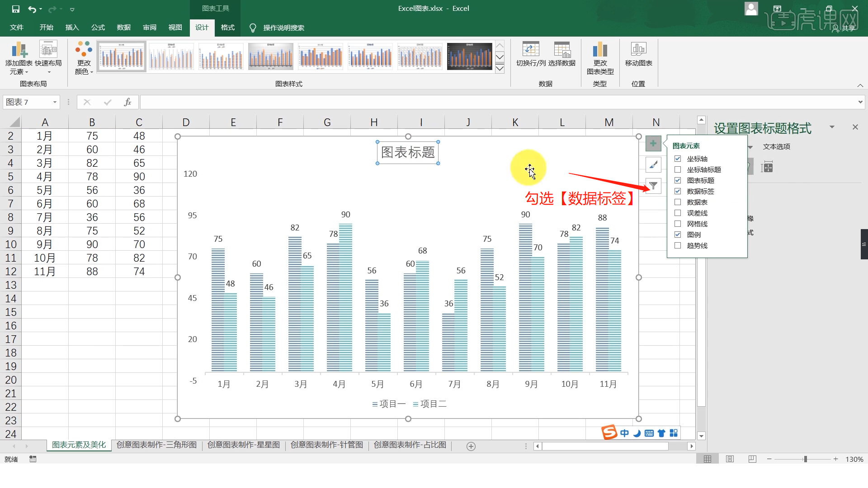
Task: Switch to Normal view icon
Action: 708,459
